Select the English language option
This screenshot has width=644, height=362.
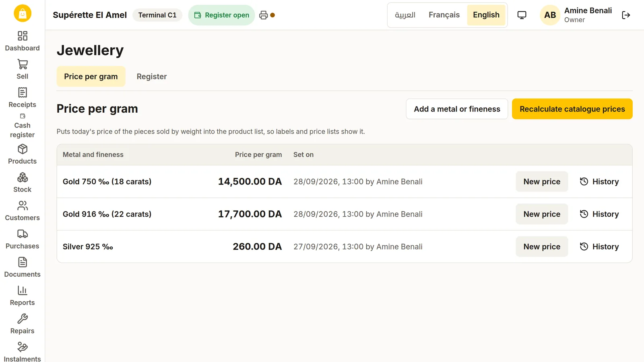click(x=486, y=15)
